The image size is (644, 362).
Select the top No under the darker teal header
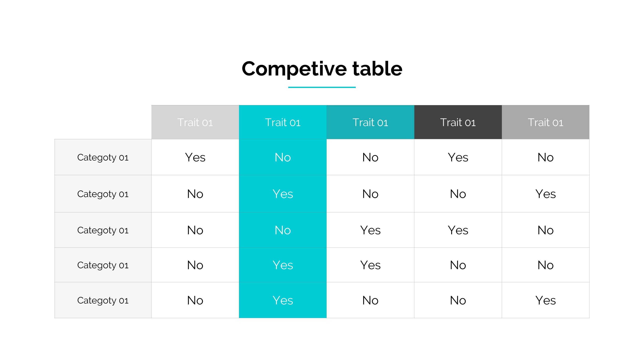click(x=370, y=157)
